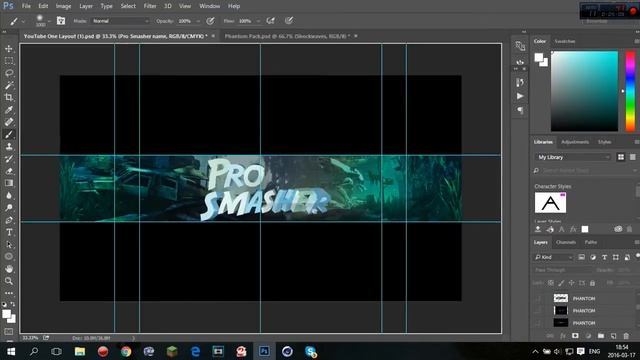640x360 pixels.
Task: Open the Windows Start menu
Action: (x=11, y=351)
